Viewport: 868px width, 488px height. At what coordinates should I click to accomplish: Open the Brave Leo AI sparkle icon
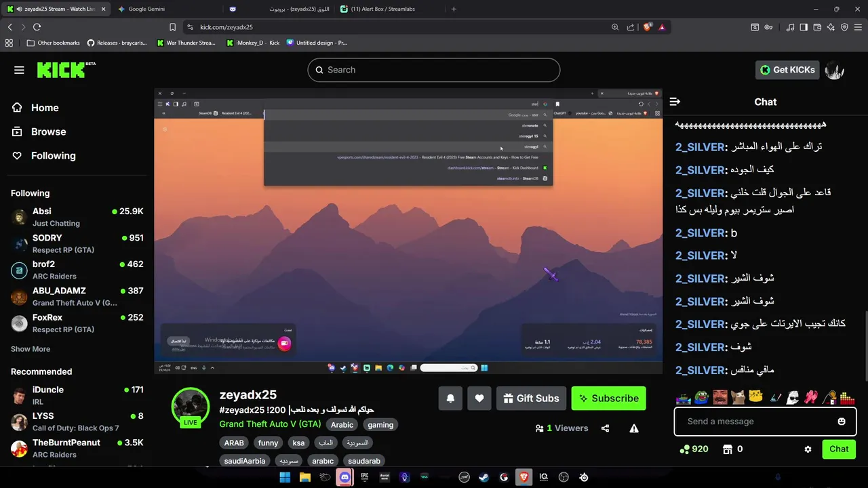pos(831,27)
